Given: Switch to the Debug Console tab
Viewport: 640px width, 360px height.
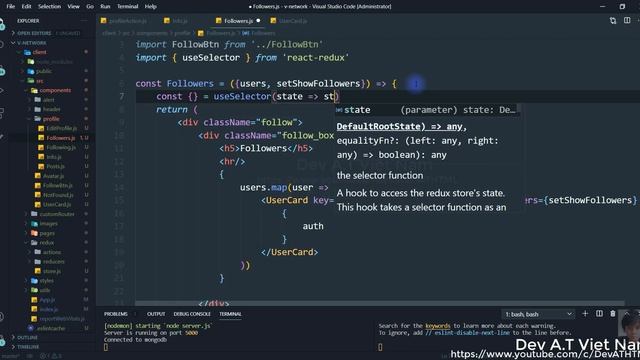Looking at the screenshot, I should pos(192,314).
